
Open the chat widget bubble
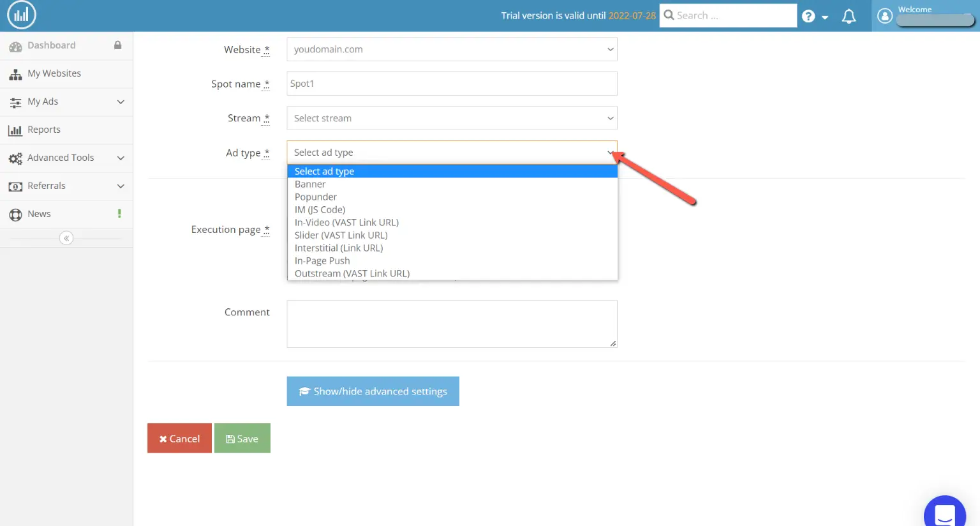point(944,513)
